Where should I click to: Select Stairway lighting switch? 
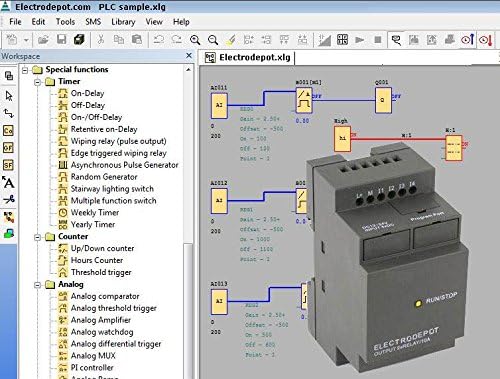click(112, 189)
